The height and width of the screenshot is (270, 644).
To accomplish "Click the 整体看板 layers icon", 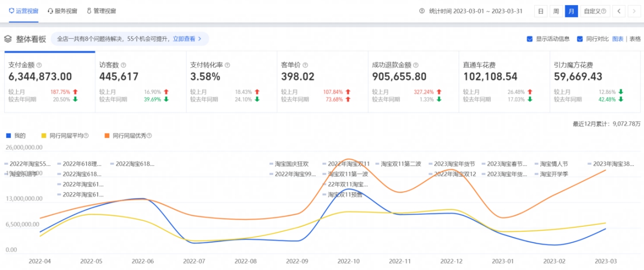I will 8,39.
